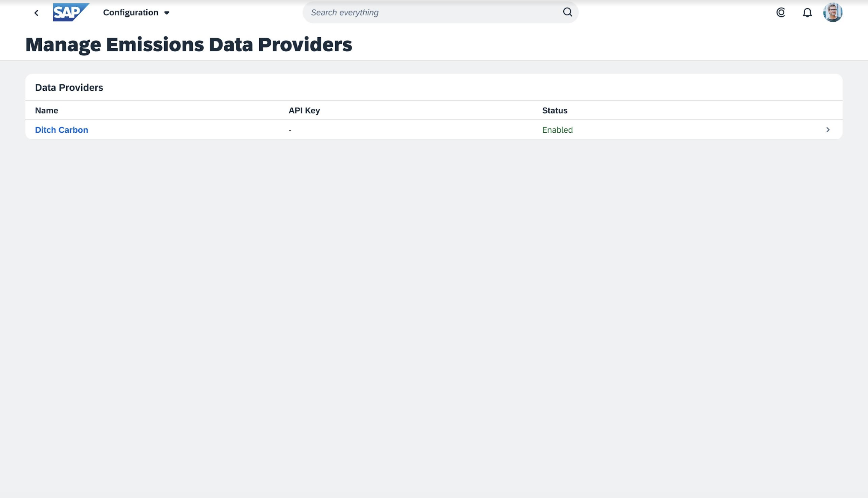Click the Data Providers section header
The height and width of the screenshot is (498, 868).
pyautogui.click(x=69, y=87)
